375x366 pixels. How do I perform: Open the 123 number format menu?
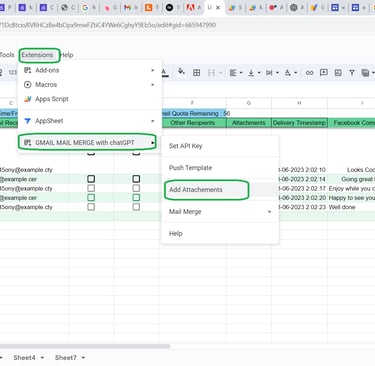point(13,72)
